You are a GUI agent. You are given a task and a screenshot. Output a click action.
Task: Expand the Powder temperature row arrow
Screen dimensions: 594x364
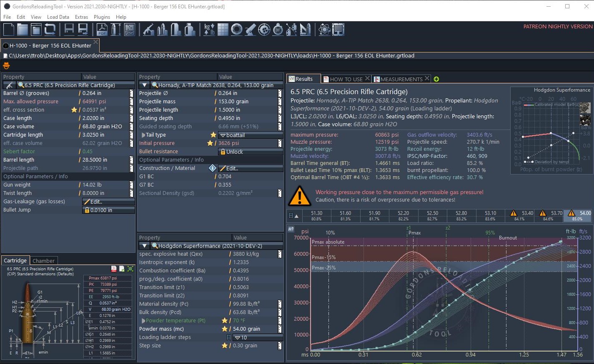pos(143,321)
